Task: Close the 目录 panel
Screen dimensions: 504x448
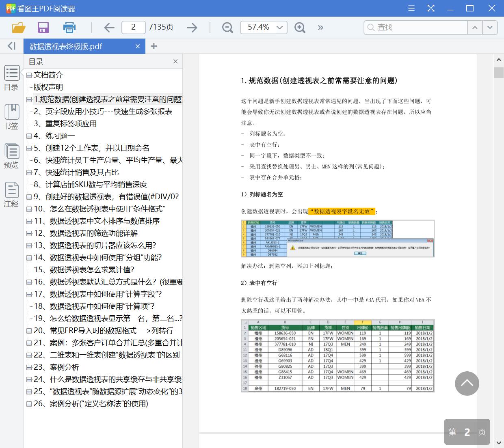Action: click(175, 61)
